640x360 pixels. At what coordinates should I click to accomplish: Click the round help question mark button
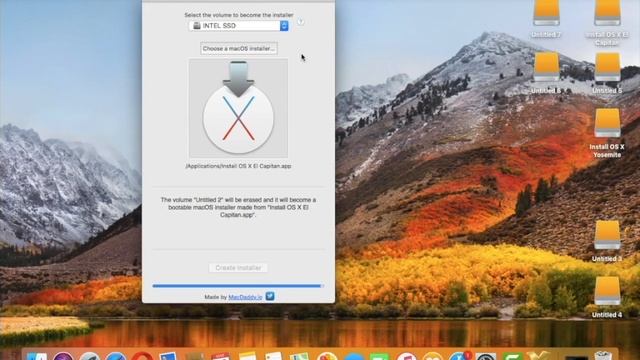pyautogui.click(x=300, y=22)
